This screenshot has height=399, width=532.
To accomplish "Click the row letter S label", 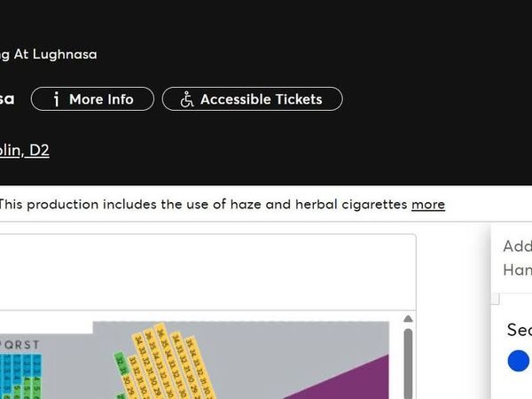I will [x=27, y=345].
